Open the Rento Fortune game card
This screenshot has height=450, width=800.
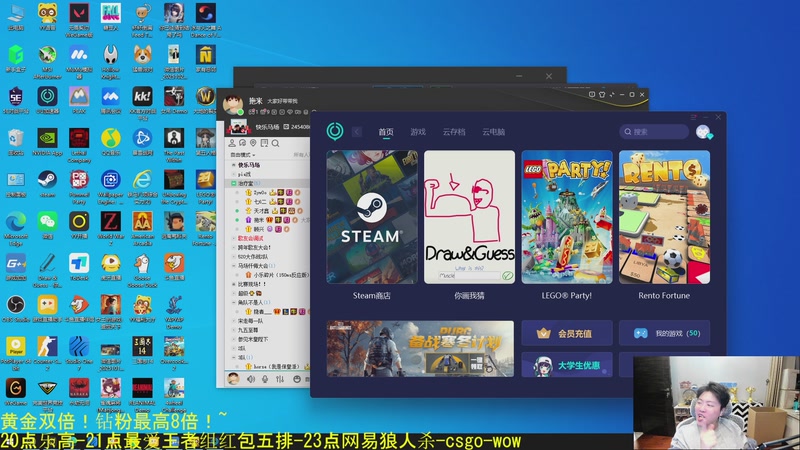pyautogui.click(x=664, y=217)
